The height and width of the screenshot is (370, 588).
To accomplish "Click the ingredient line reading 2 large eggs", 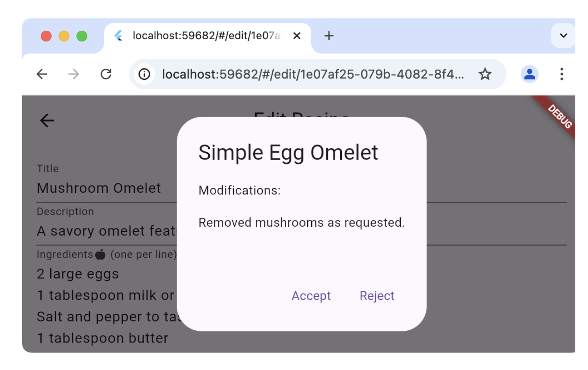I will pos(78,273).
